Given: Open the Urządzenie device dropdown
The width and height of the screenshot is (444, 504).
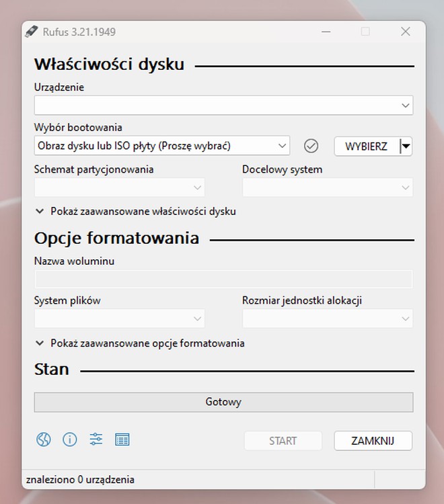Looking at the screenshot, I should (223, 106).
